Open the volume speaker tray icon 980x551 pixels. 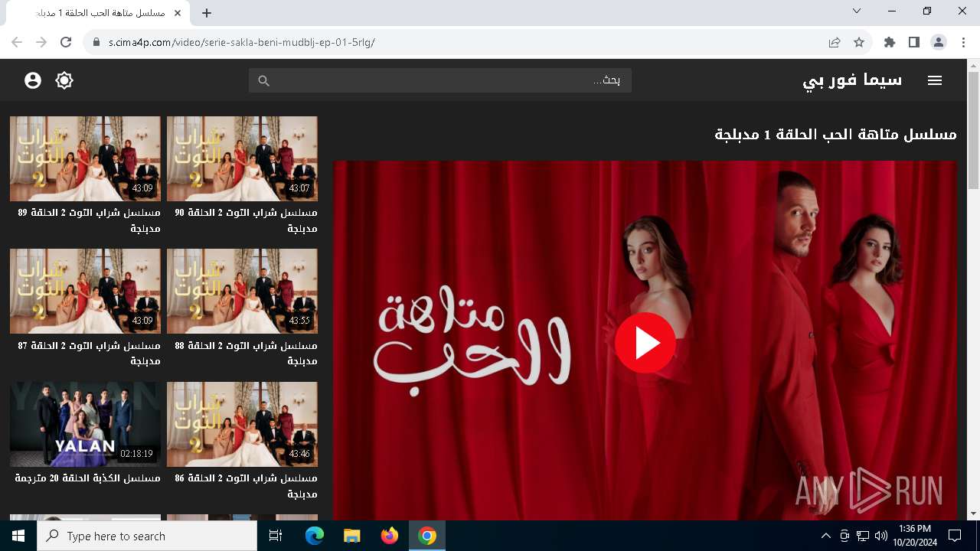880,536
